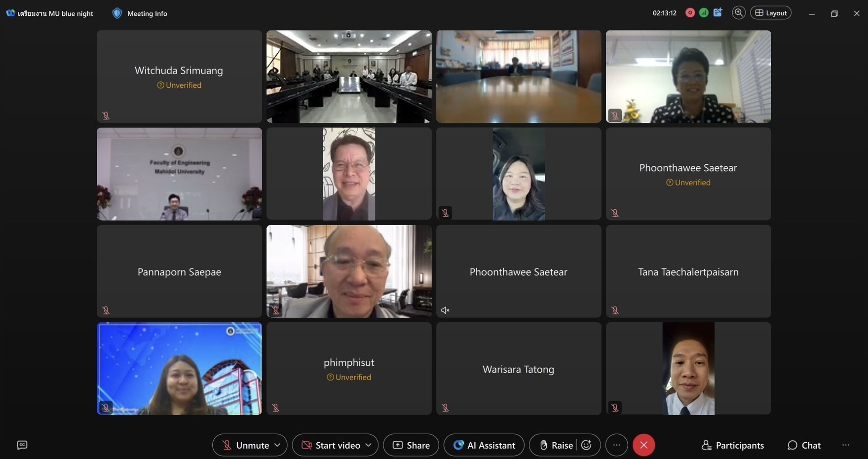868x459 pixels.
Task: Toggle Start video camera button
Action: [x=331, y=445]
